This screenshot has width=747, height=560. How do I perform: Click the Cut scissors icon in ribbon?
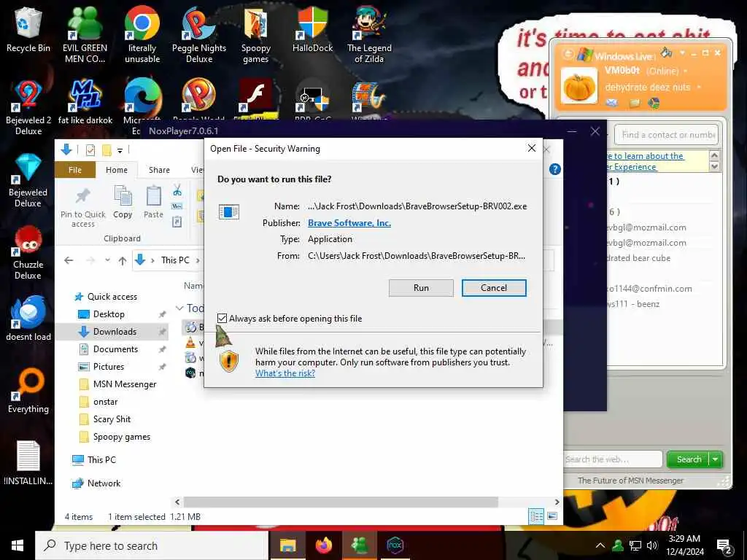coord(177,190)
